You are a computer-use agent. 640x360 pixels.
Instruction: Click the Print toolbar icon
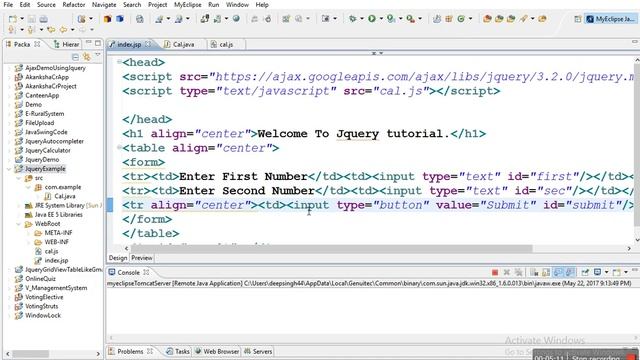tap(44, 19)
